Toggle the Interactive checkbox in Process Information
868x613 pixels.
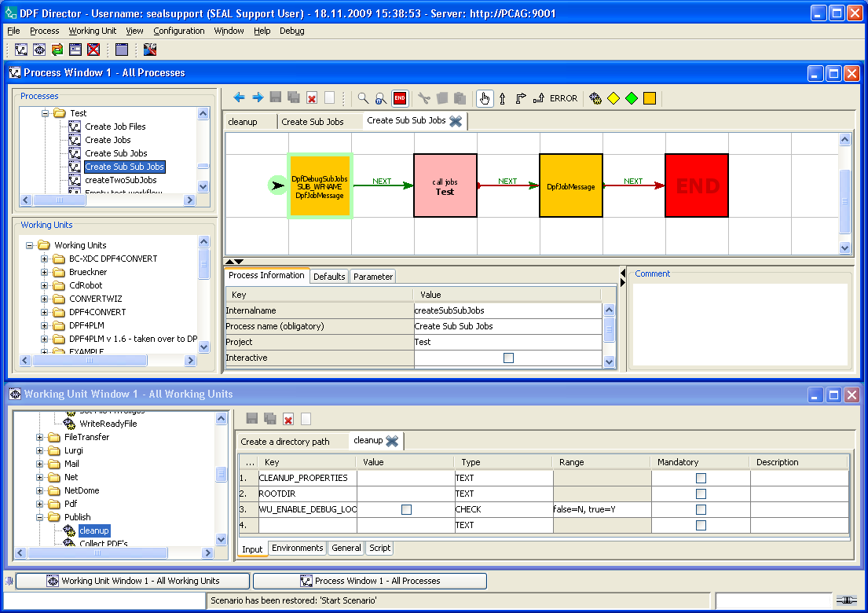coord(507,358)
